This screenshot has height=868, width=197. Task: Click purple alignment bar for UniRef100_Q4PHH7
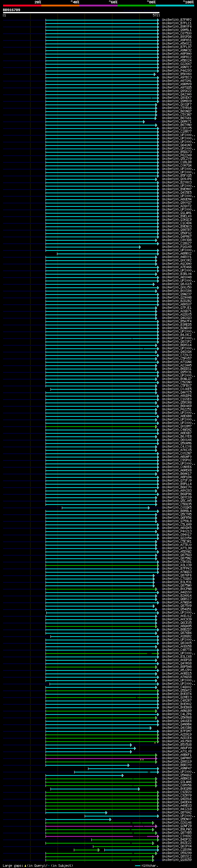[101, 758]
